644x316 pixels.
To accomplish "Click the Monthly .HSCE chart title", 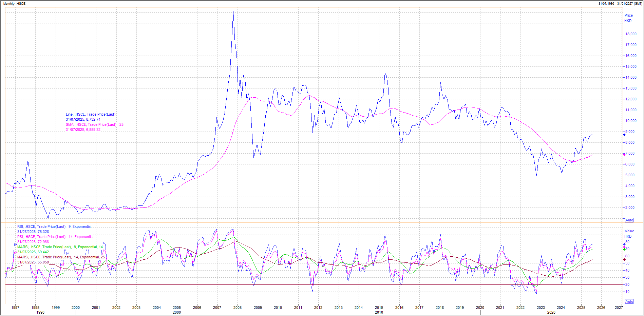I will 14,4.
